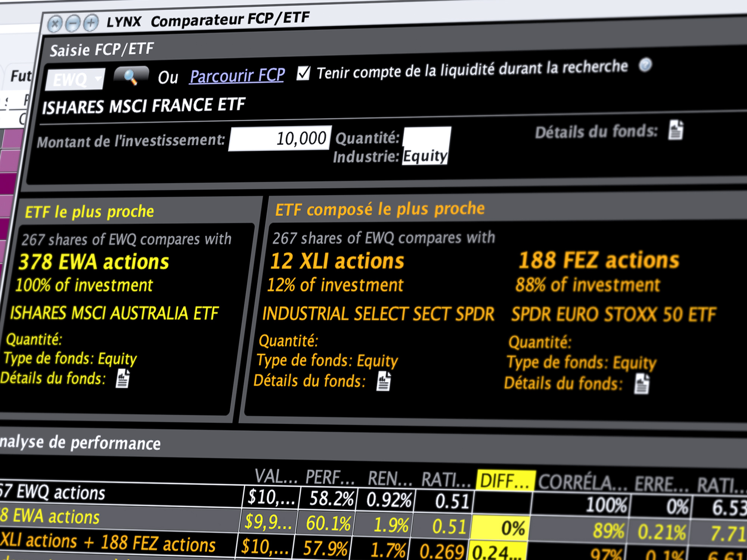
Task: Click the 60.1% performance cell
Action: coord(326,523)
